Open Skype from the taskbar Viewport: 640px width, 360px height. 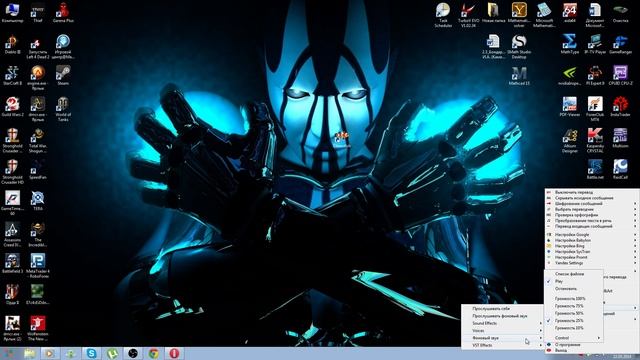click(91, 353)
